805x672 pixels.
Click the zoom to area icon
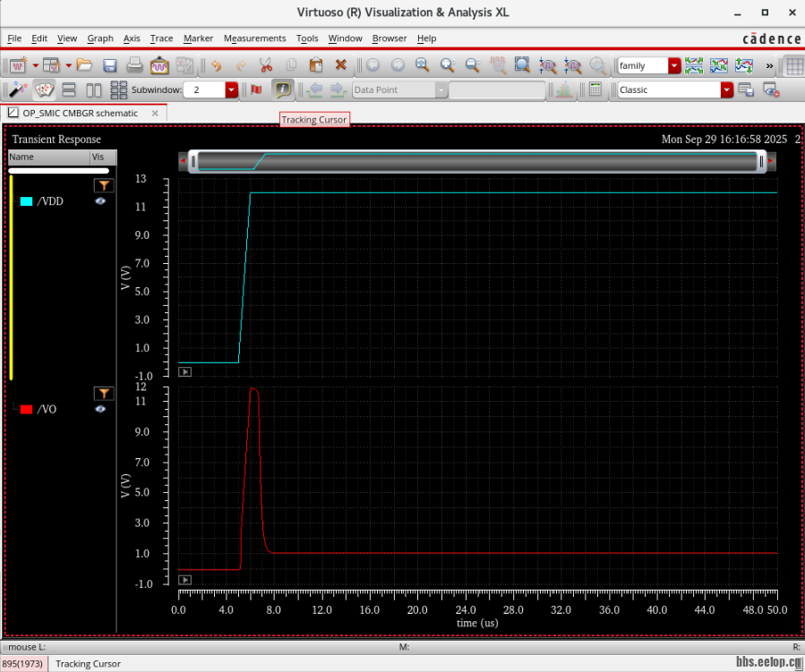pyautogui.click(x=522, y=65)
